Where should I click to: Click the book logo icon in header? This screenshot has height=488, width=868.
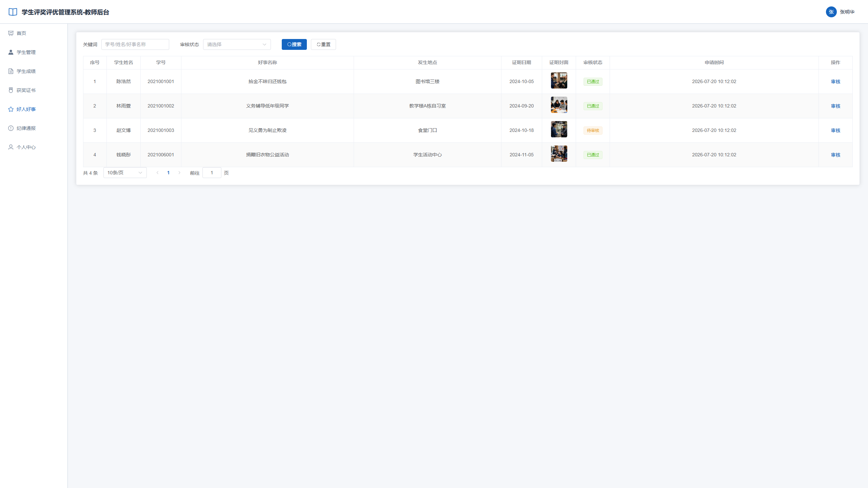point(13,12)
